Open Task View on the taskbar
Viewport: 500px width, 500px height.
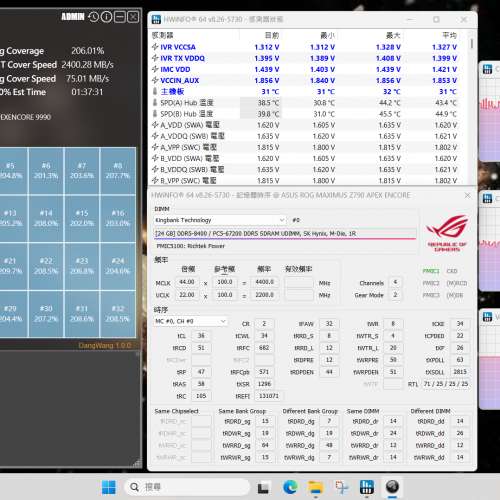263,488
